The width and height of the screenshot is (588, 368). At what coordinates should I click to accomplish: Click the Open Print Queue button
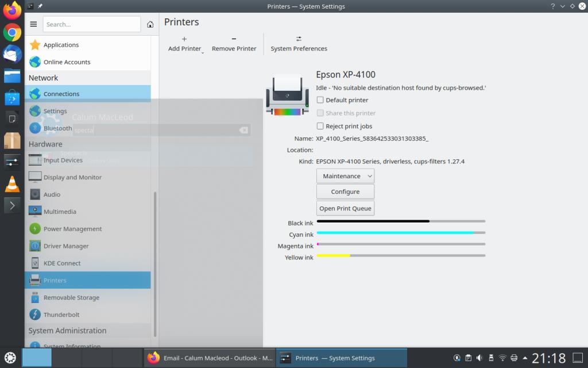[345, 208]
